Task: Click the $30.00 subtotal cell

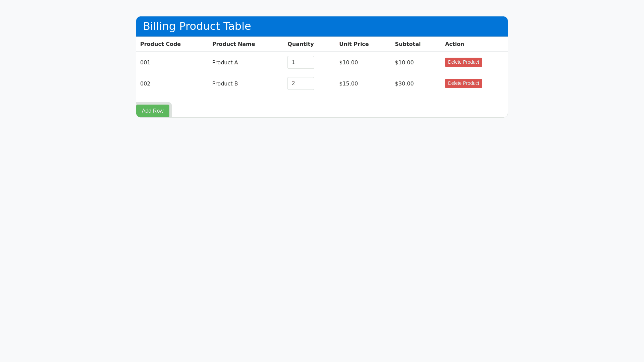Action: [404, 84]
